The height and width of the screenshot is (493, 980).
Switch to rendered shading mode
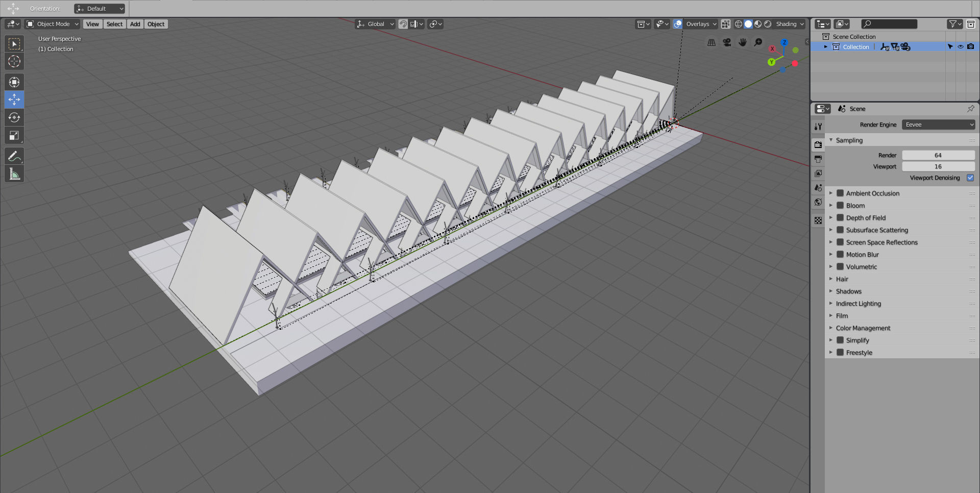coord(768,24)
